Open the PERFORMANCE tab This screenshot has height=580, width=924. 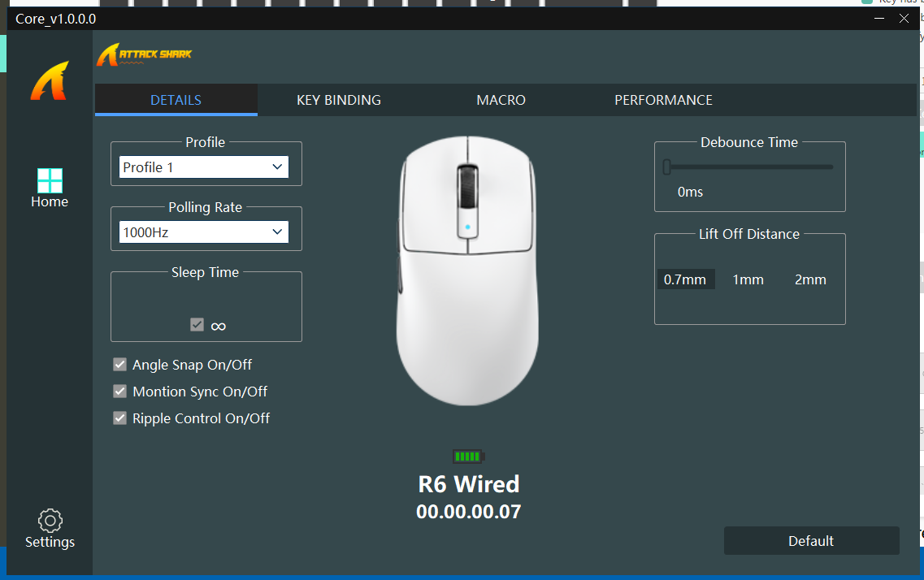tap(663, 100)
